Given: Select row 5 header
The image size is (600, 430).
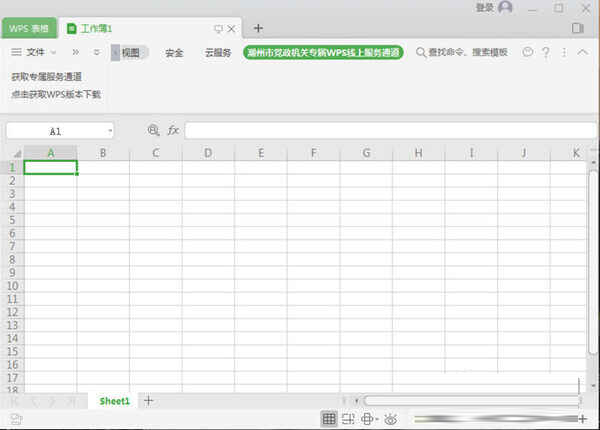Looking at the screenshot, I should point(12,220).
